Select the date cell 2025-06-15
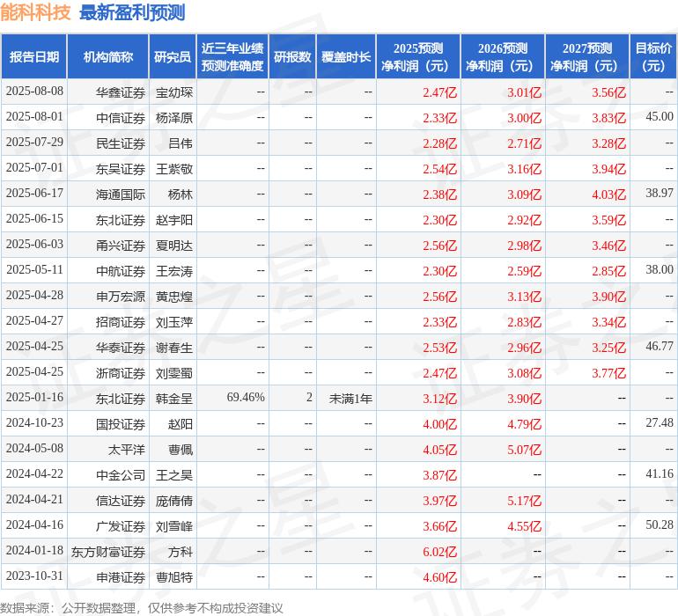Screen dimensions: 678x616 click(x=34, y=219)
